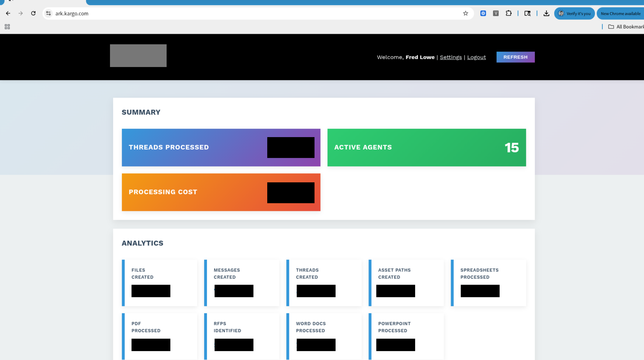Click the browser extensions puzzle icon

pyautogui.click(x=509, y=13)
